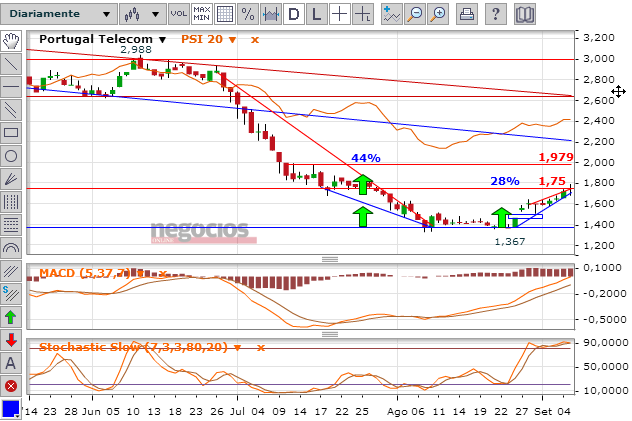Click the comparison chart icon
Screen dimensions: 632x421
pyautogui.click(x=271, y=14)
